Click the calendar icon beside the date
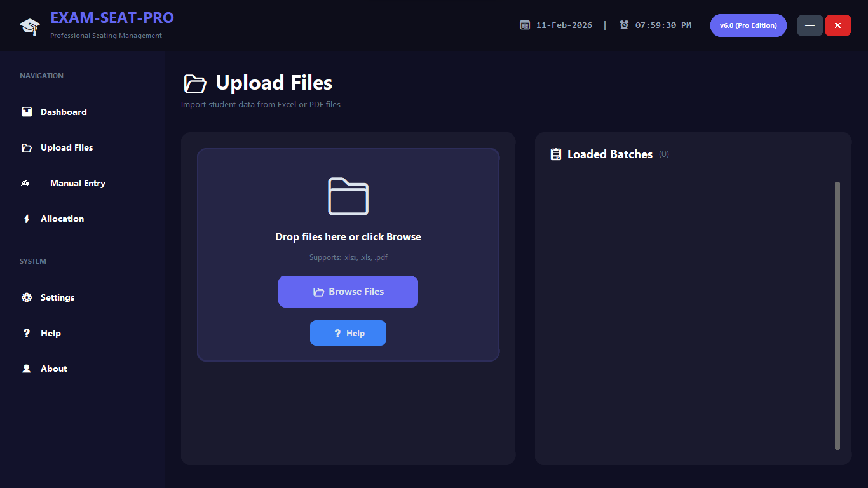Screen dimensions: 868x488 [525, 25]
